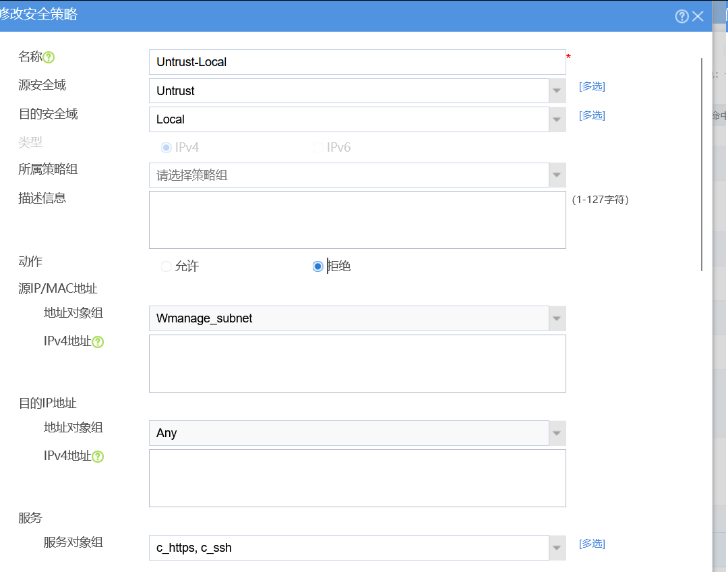Screen dimensions: 728x572
Task: Close the 修改安全策略 dialog
Action: [x=698, y=17]
